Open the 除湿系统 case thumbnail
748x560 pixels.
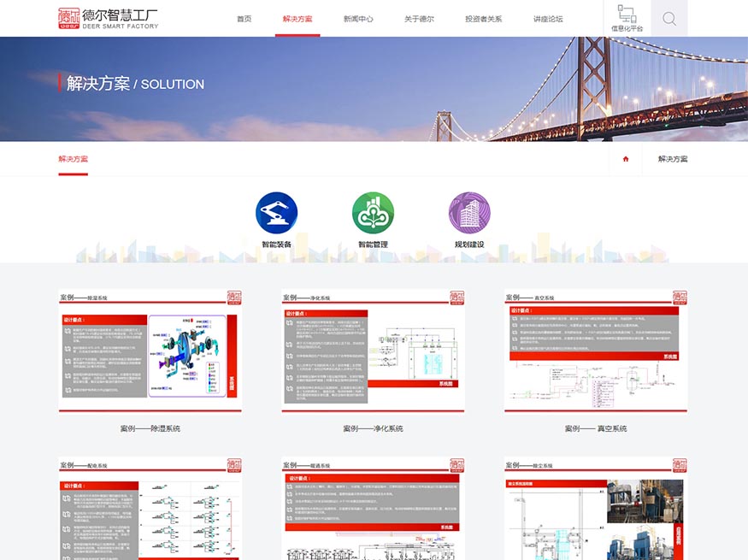(150, 351)
